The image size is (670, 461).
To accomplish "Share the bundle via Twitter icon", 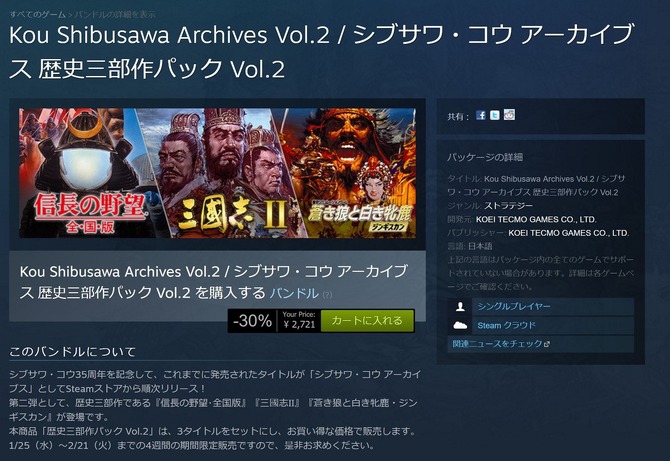I will tap(495, 115).
